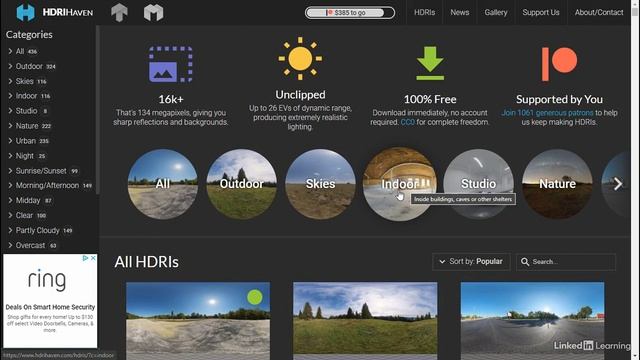Open the Gallery menu item

click(496, 12)
